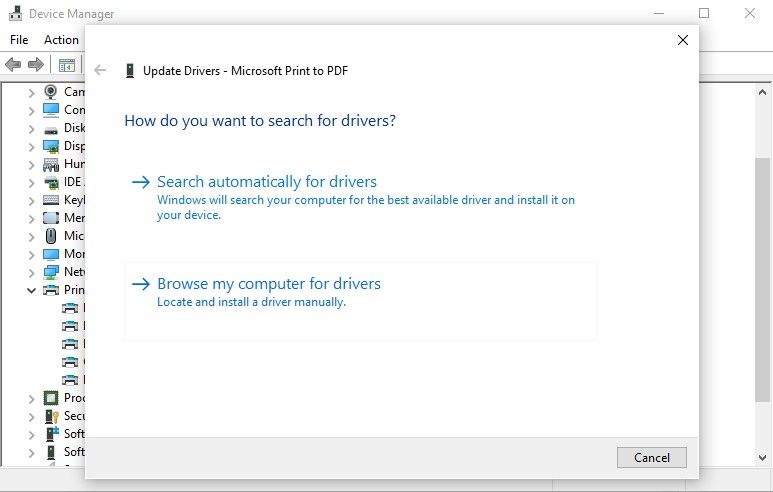Click the vertical scrollbar thumb in Device Manager
The height and width of the screenshot is (492, 773).
[x=762, y=280]
